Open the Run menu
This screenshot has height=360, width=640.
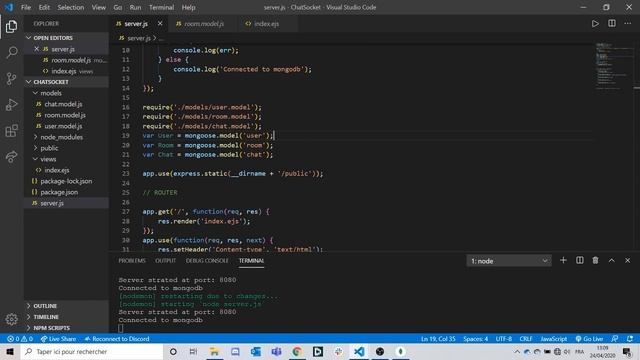pyautogui.click(x=135, y=7)
